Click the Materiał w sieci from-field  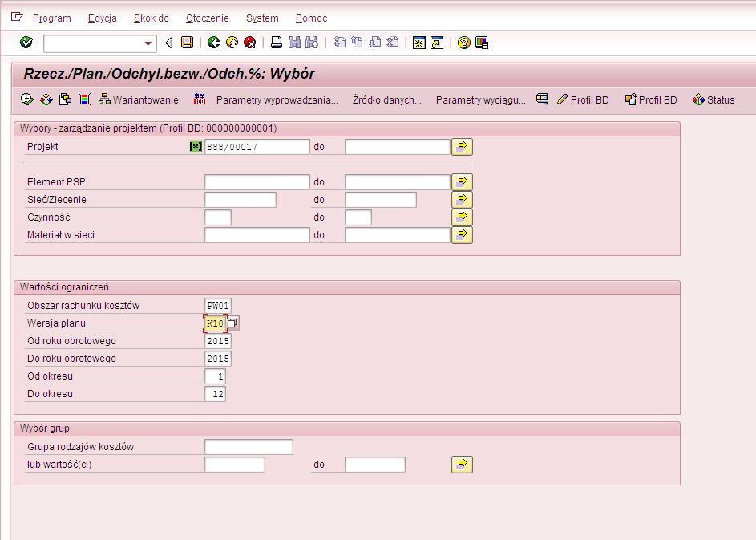pyautogui.click(x=257, y=235)
